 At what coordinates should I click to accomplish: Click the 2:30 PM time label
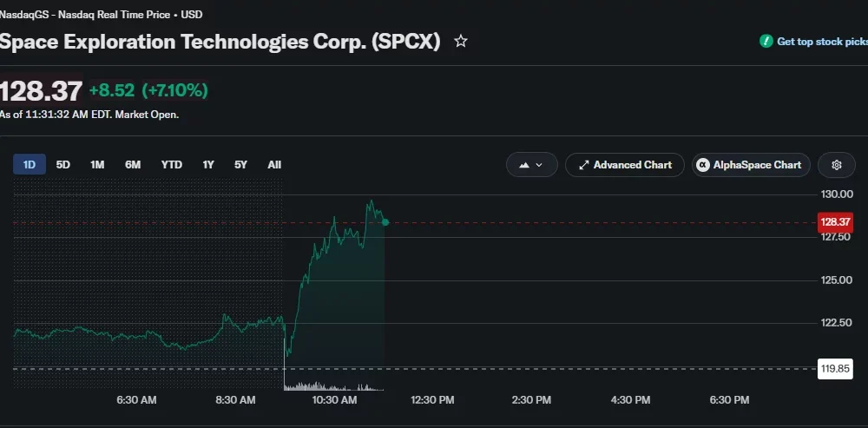531,399
